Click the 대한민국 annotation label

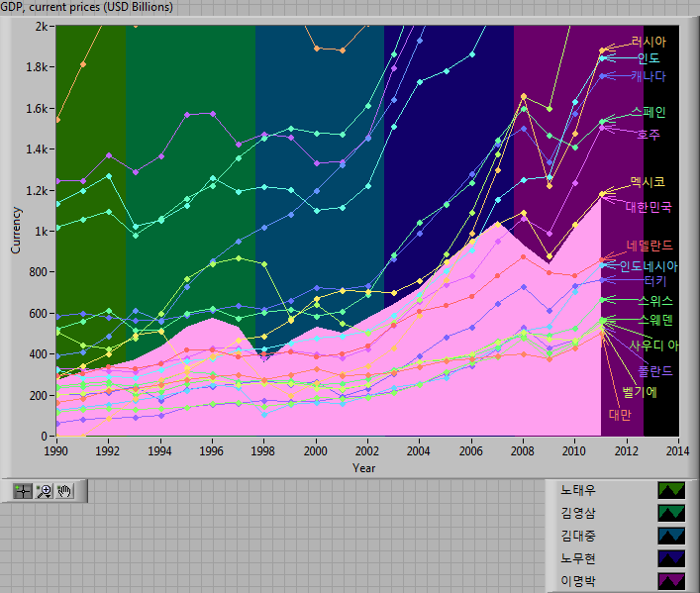tap(649, 207)
